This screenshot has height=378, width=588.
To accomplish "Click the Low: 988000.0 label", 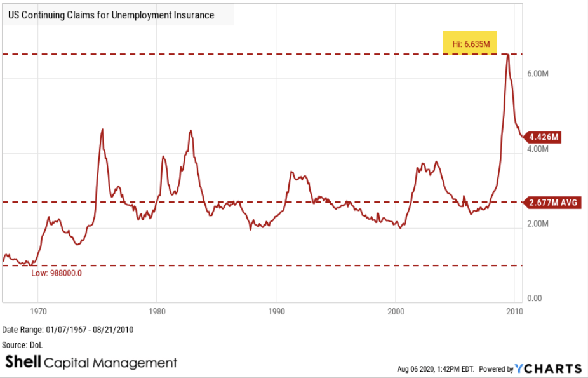I will pos(57,273).
